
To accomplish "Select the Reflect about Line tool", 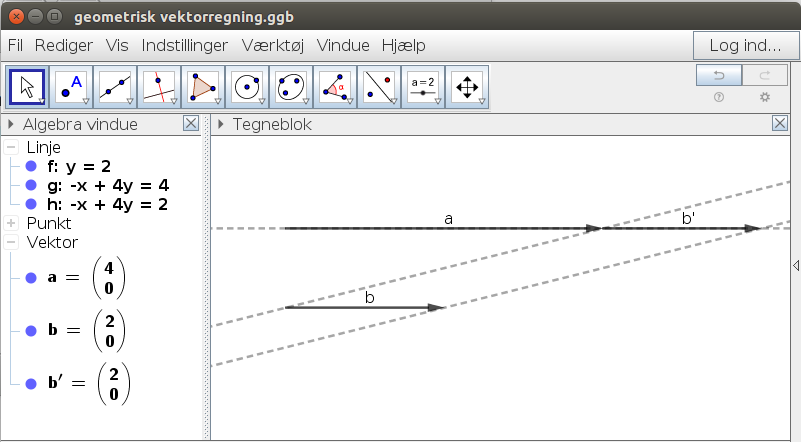I will 379,87.
